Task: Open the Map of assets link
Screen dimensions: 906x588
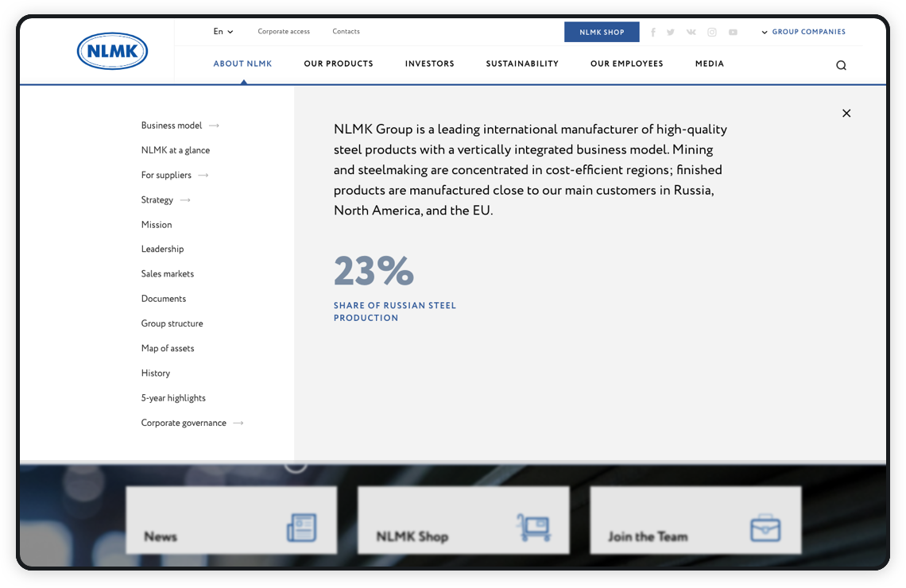Action: click(x=168, y=348)
